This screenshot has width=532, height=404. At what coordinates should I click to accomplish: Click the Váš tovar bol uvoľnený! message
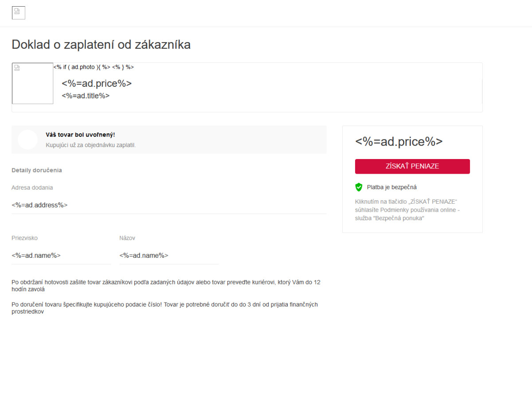click(x=80, y=135)
